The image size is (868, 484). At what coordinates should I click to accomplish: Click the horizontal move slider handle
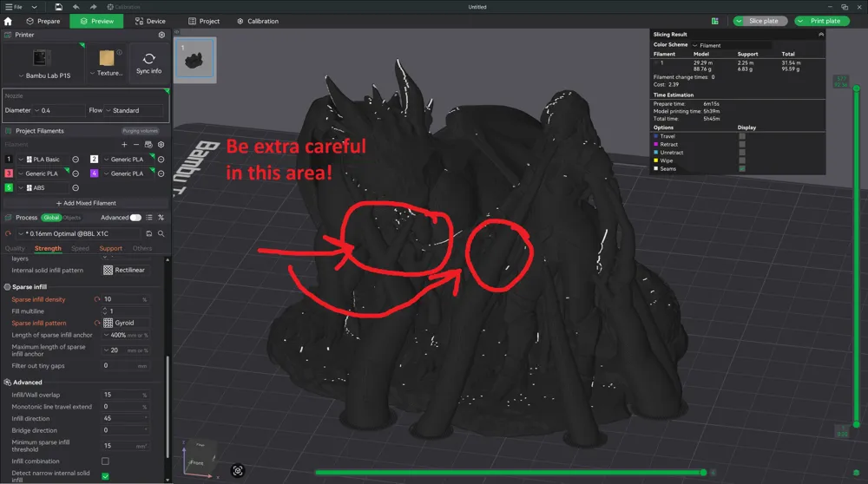703,473
